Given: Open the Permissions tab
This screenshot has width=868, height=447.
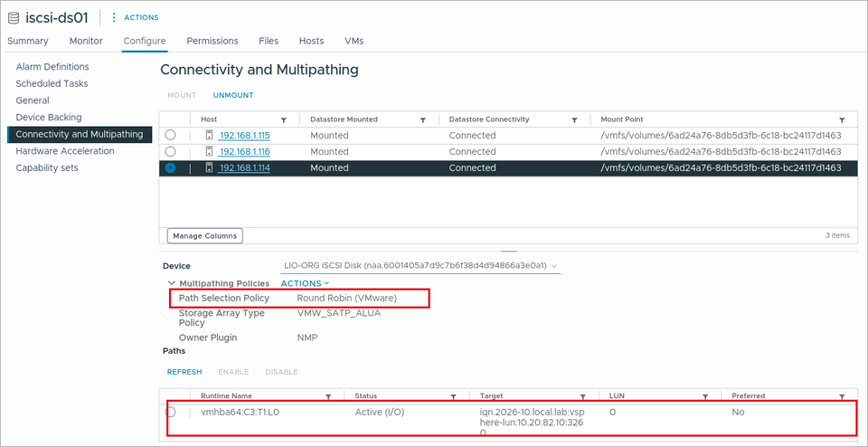Looking at the screenshot, I should (x=212, y=41).
